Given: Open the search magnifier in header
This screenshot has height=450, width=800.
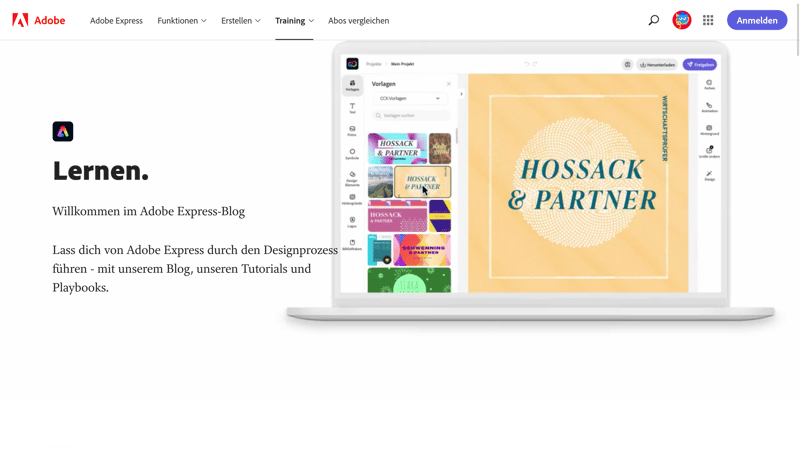Looking at the screenshot, I should [x=654, y=20].
